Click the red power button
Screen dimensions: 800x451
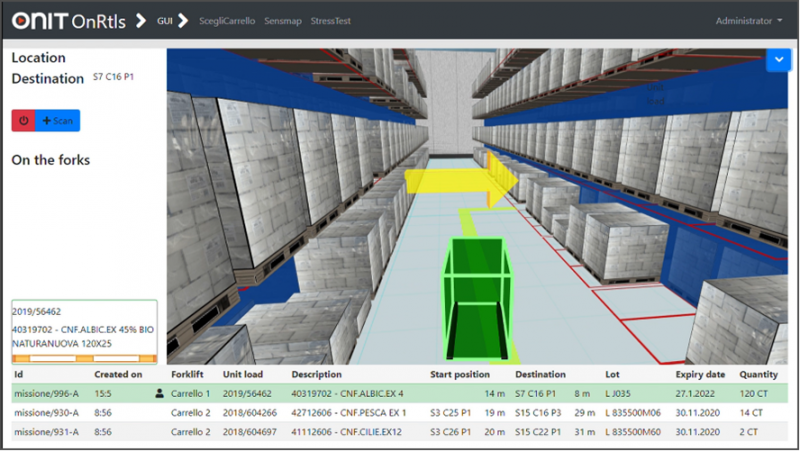pos(23,120)
